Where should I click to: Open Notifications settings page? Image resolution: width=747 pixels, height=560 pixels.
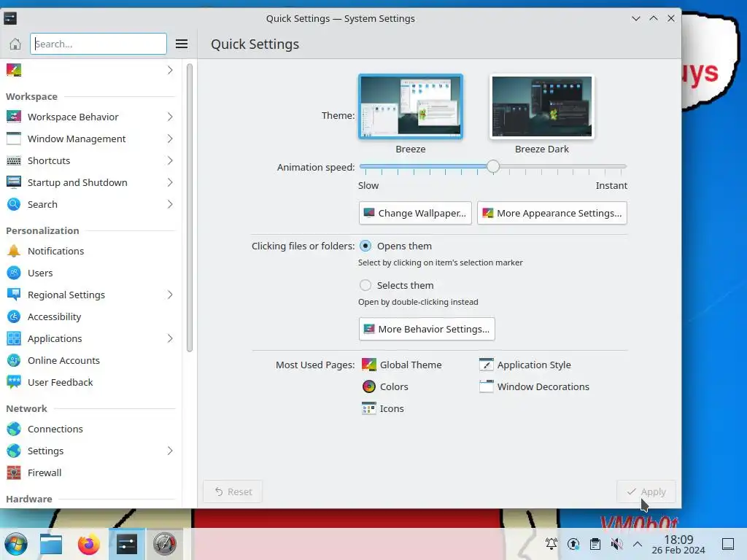click(90, 251)
